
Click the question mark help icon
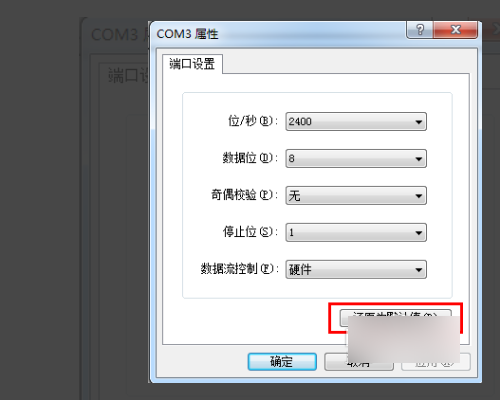pyautogui.click(x=420, y=30)
